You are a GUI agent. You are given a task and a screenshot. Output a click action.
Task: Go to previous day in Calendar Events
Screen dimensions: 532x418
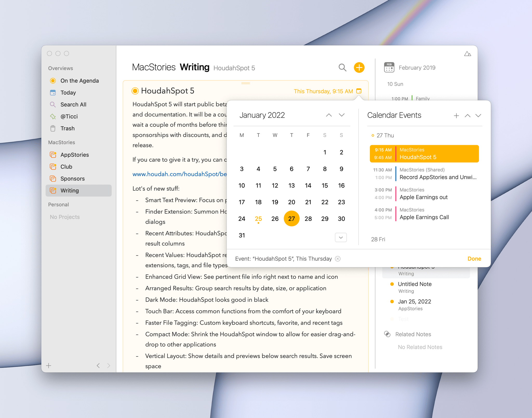click(x=467, y=116)
